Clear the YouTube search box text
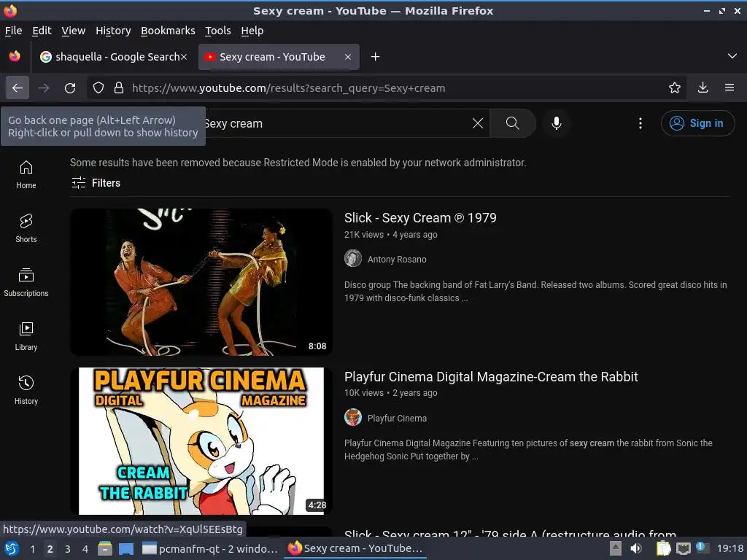Image resolution: width=747 pixels, height=560 pixels. pos(478,123)
